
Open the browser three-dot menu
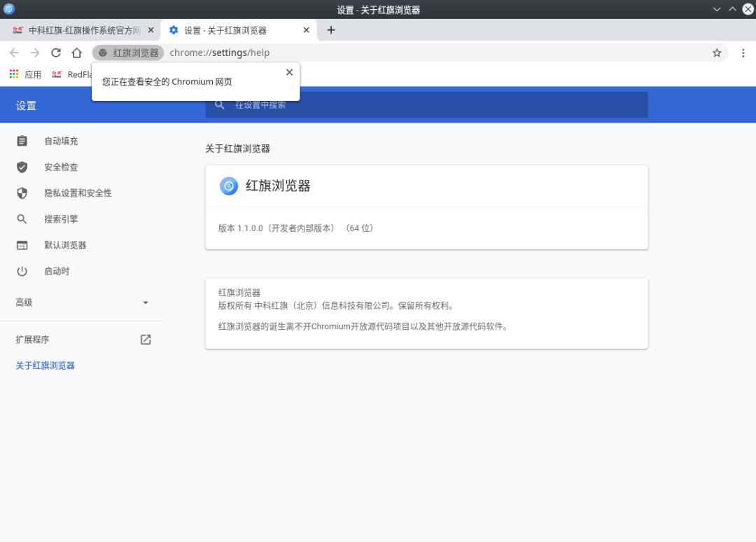743,53
